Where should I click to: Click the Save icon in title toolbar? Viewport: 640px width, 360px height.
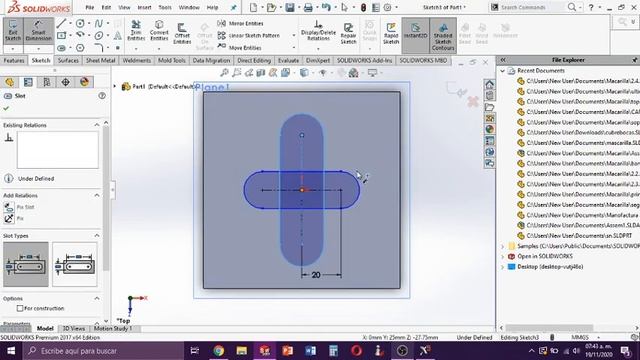290,7
